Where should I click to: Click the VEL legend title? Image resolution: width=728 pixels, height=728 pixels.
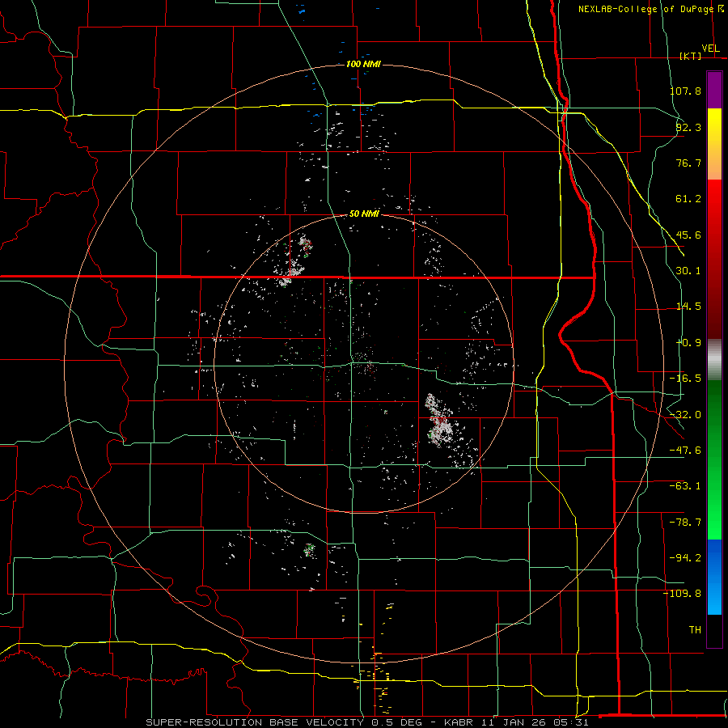click(710, 49)
